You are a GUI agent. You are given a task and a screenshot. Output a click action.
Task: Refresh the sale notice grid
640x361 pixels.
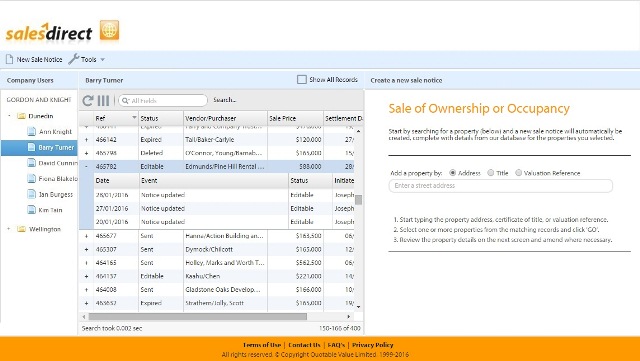click(88, 100)
